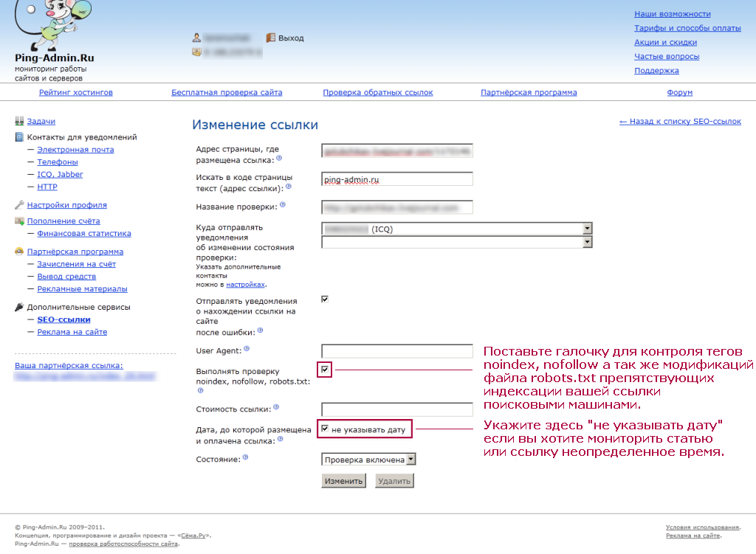
Task: Open the Вывод средств link
Action: pos(66,277)
